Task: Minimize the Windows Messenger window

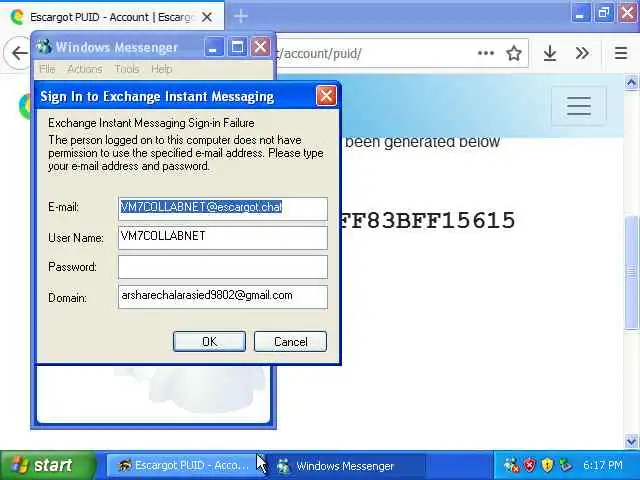Action: click(x=213, y=47)
